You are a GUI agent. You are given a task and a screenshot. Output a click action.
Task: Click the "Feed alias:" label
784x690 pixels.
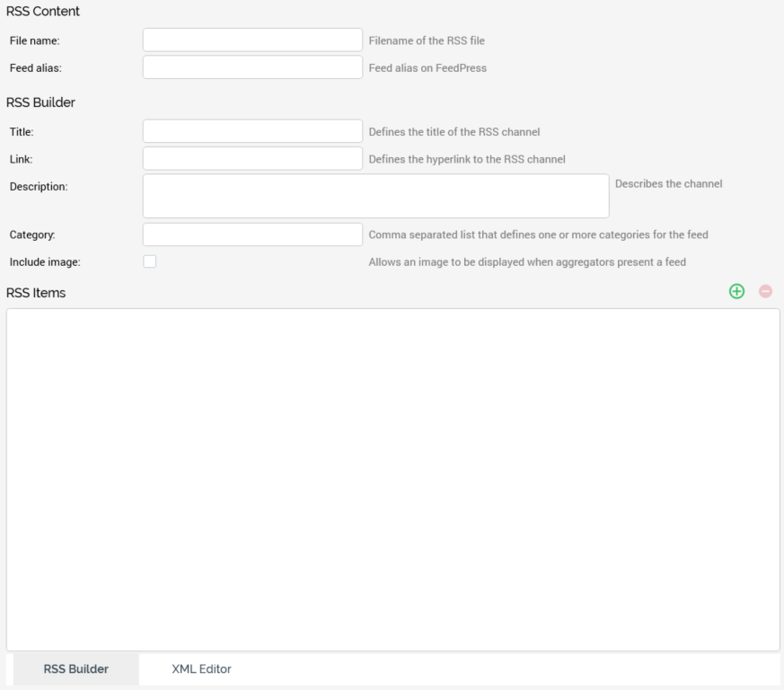(36, 68)
